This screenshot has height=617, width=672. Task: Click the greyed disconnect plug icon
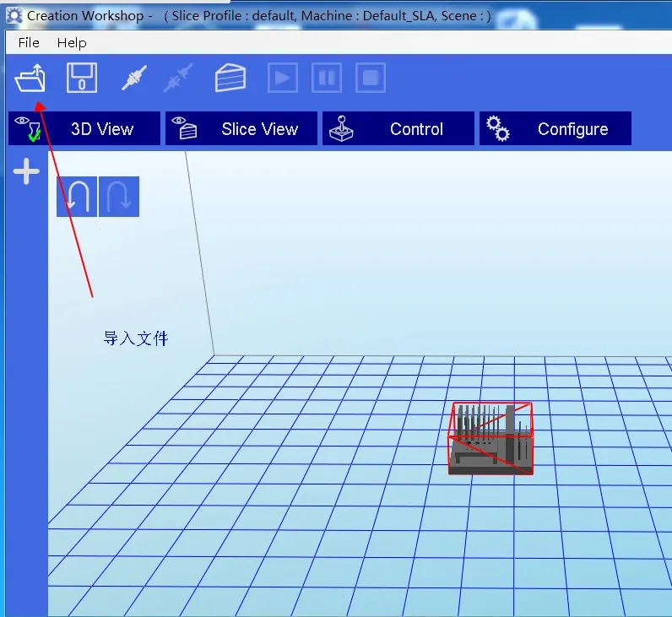(178, 78)
